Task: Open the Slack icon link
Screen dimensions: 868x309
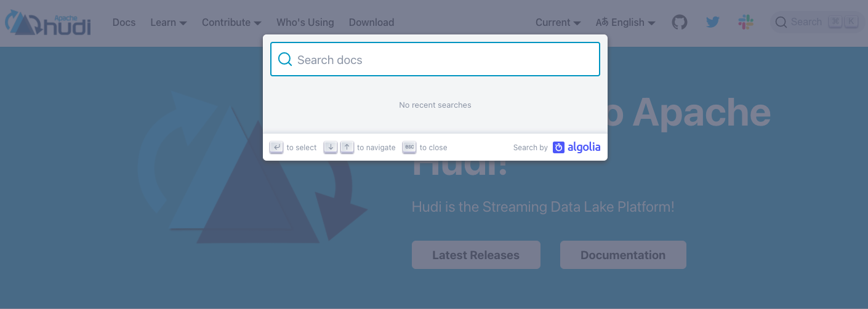Action: click(746, 22)
